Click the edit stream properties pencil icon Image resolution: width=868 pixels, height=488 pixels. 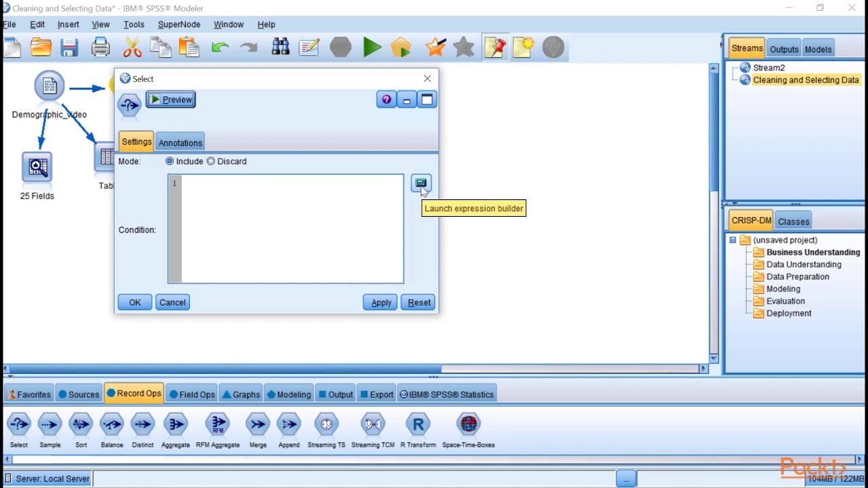coord(309,47)
